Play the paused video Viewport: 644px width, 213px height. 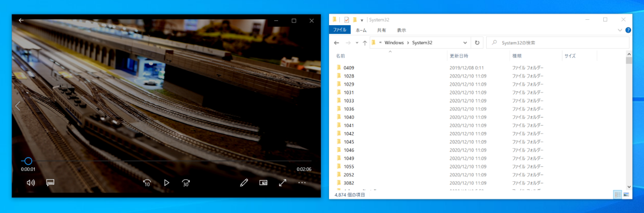coord(166,182)
